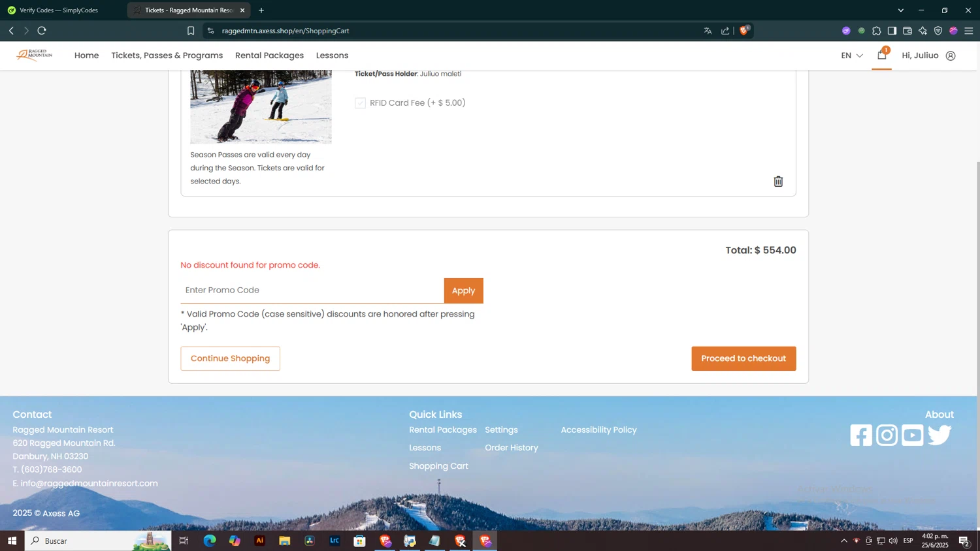Open a new browser tab
This screenshot has width=980, height=551.
click(261, 10)
